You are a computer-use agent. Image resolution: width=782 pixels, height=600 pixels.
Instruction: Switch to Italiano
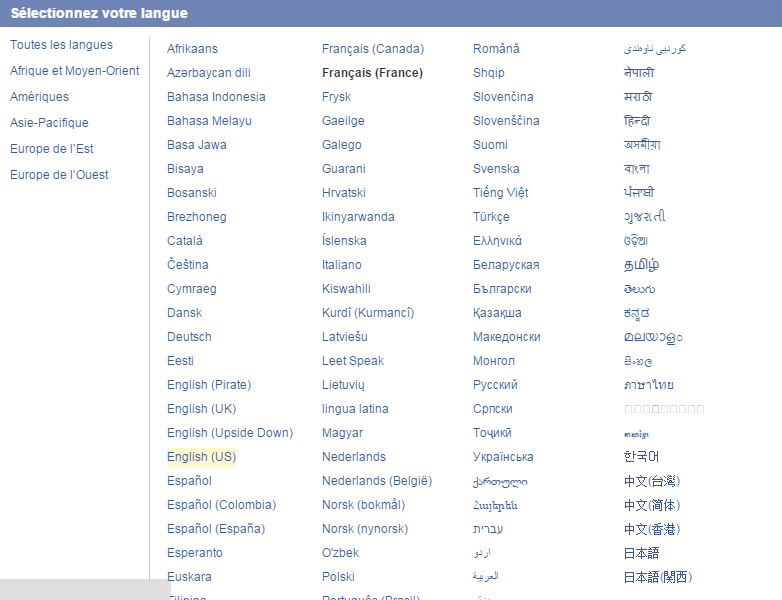point(342,264)
